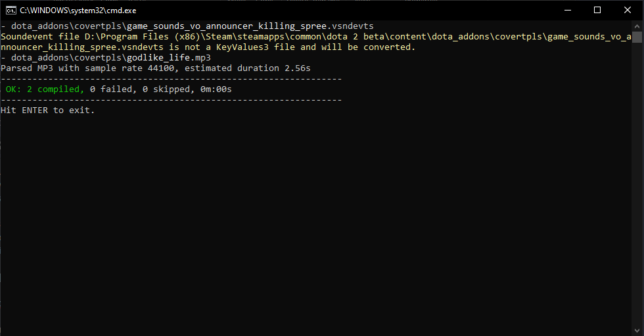Click the green "OK: 2 compiled" text
Screen dimensions: 644x336
pos(45,89)
